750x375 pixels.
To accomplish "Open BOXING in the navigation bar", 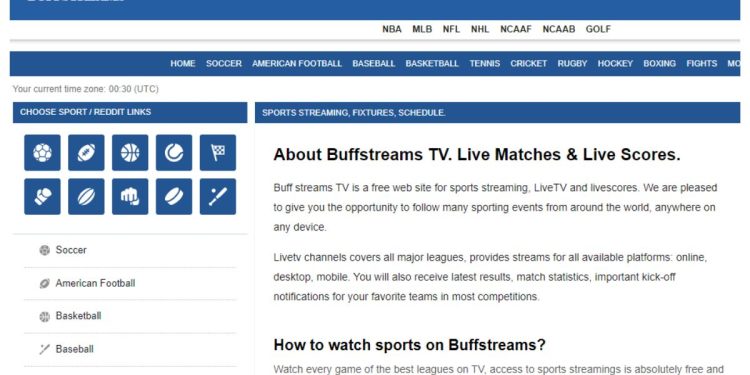I will (660, 64).
